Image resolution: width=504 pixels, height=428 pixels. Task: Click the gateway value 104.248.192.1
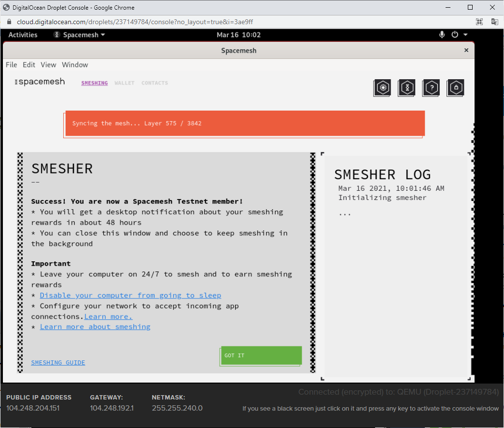point(112,408)
